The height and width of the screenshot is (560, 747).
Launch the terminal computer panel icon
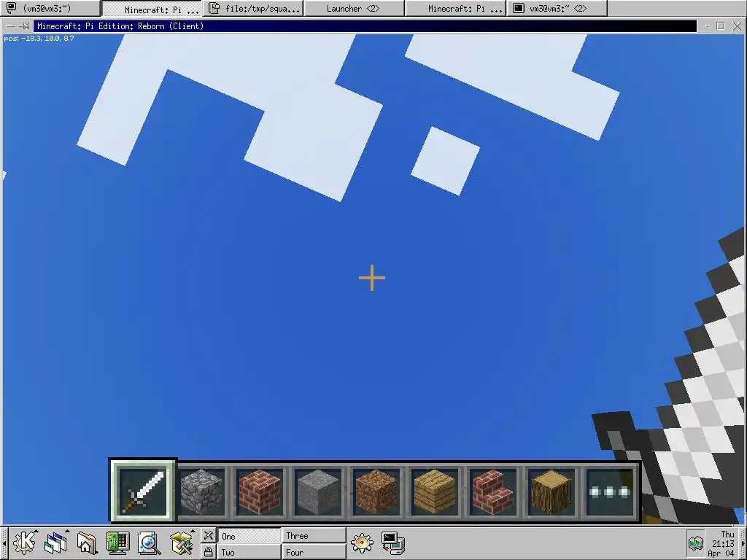(393, 543)
